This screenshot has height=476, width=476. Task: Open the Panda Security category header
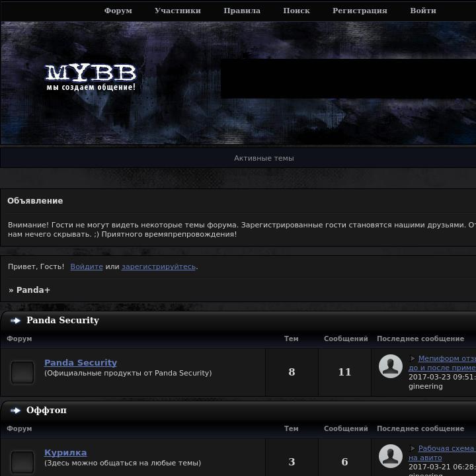63,320
